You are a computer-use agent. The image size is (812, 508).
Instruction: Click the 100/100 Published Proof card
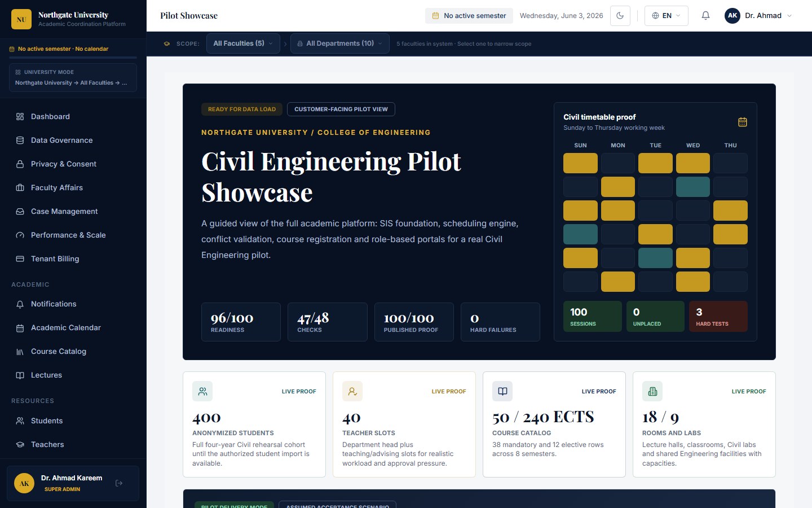[x=414, y=322]
